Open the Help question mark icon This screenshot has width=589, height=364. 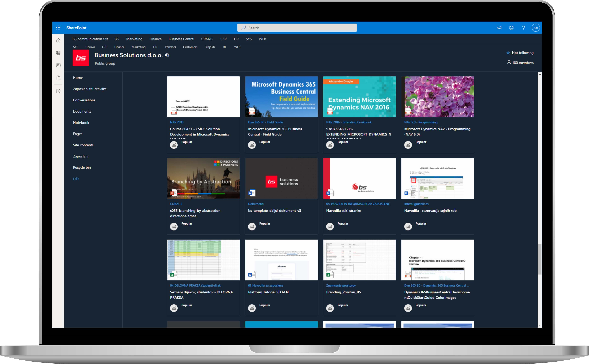pos(523,28)
